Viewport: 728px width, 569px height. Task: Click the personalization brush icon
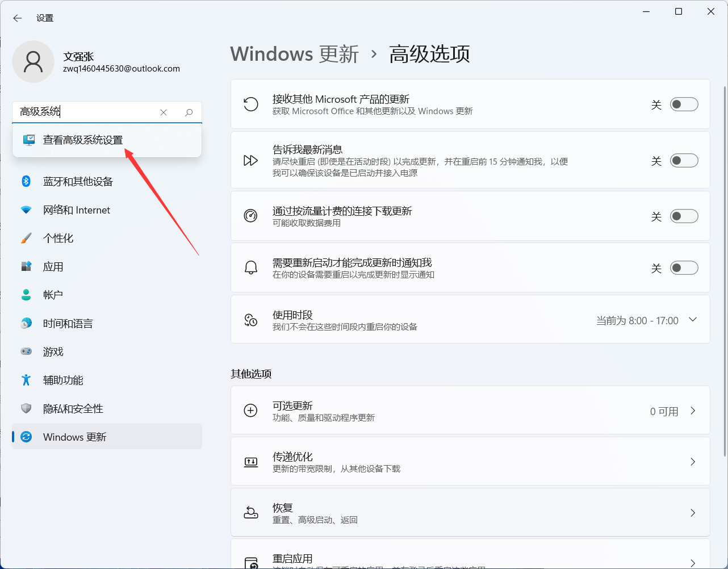pyautogui.click(x=26, y=238)
